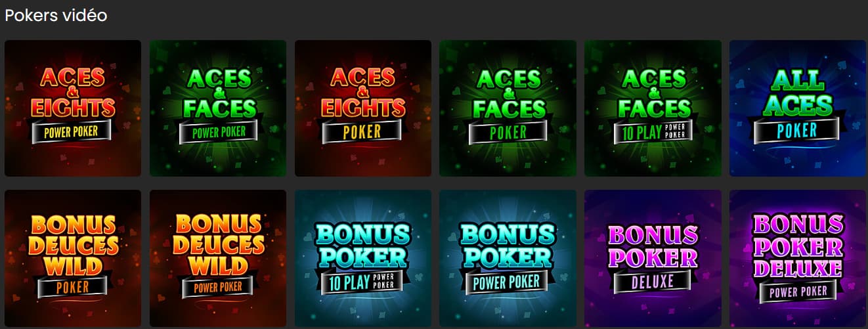Open Bonus Deuces Wild Power Poker game

(x=218, y=259)
